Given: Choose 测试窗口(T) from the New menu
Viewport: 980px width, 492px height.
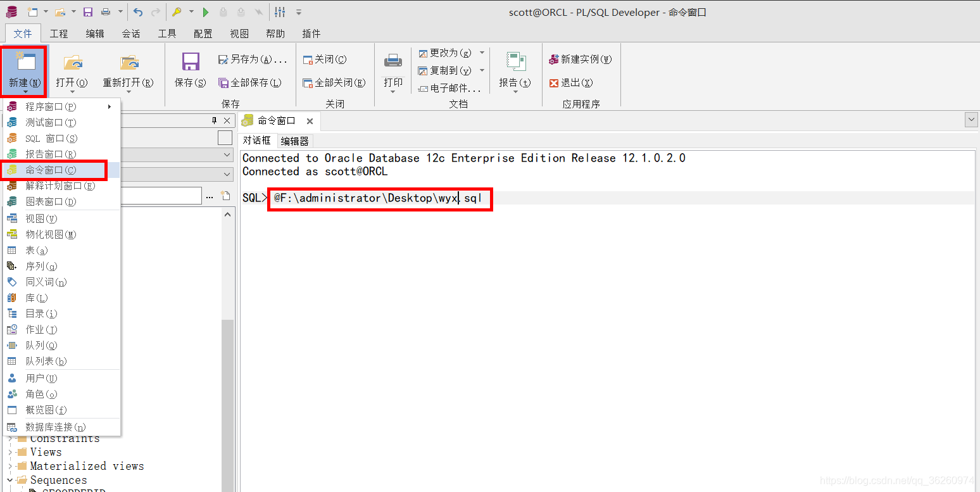Looking at the screenshot, I should point(60,122).
